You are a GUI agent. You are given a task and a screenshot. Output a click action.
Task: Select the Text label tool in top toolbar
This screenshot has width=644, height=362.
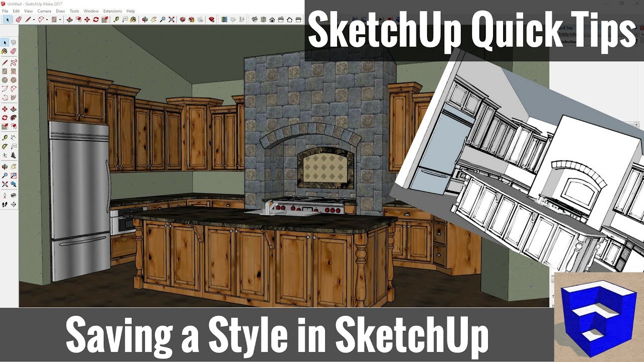click(125, 20)
